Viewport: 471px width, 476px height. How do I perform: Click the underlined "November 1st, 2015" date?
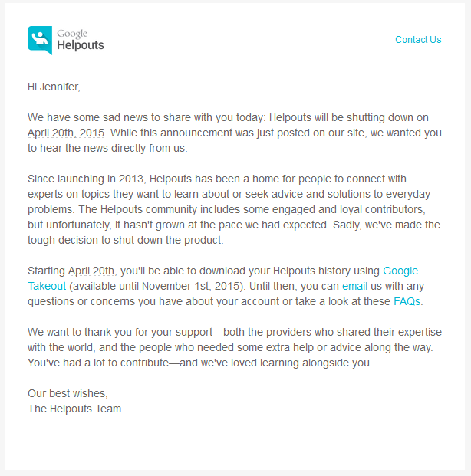(x=192, y=286)
